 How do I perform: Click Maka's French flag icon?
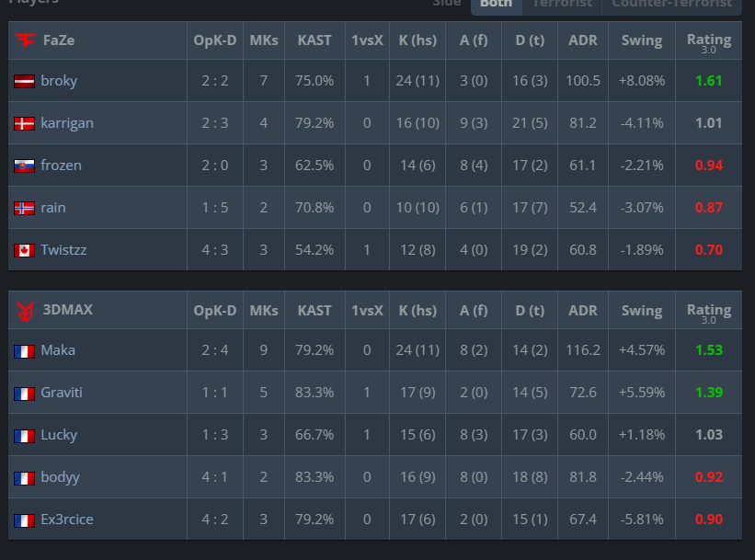click(24, 351)
